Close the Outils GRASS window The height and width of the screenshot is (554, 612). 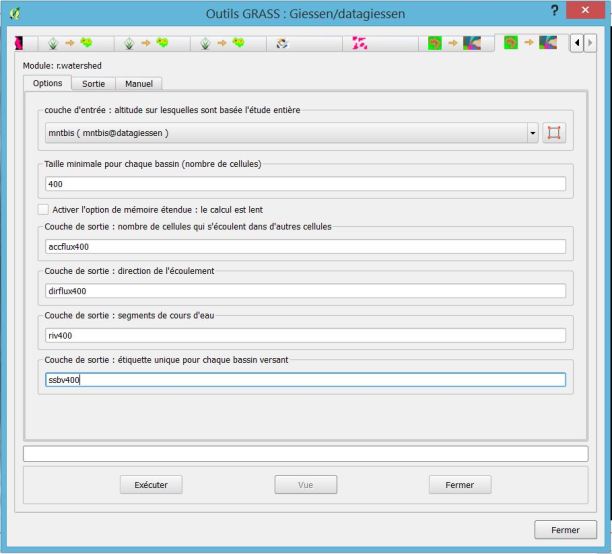point(585,10)
